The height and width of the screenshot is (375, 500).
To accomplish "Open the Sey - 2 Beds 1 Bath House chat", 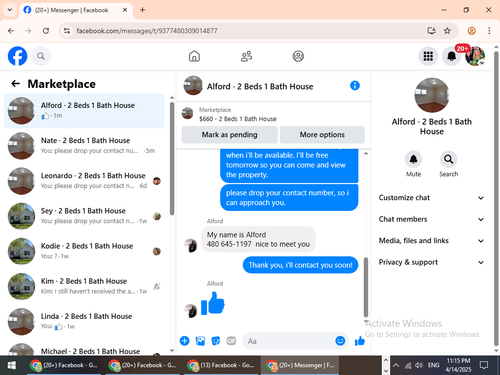I will pyautogui.click(x=84, y=216).
